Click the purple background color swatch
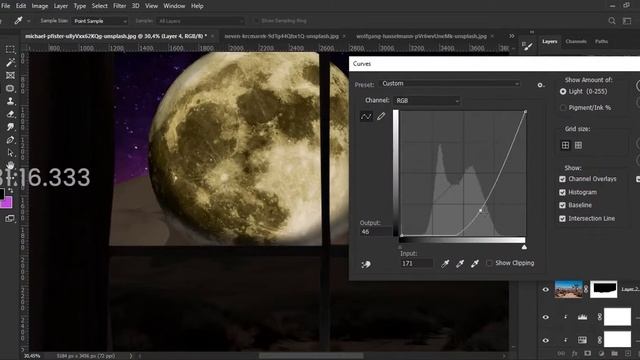Screen dimensions: 640x360 point(7,203)
